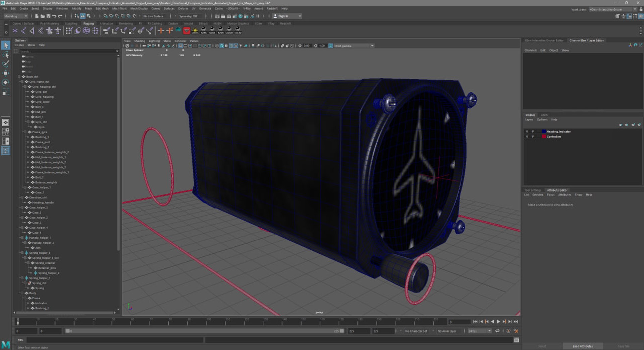This screenshot has height=350, width=644.
Task: Open the 24 fps frame rate dropdown
Action: (480, 331)
